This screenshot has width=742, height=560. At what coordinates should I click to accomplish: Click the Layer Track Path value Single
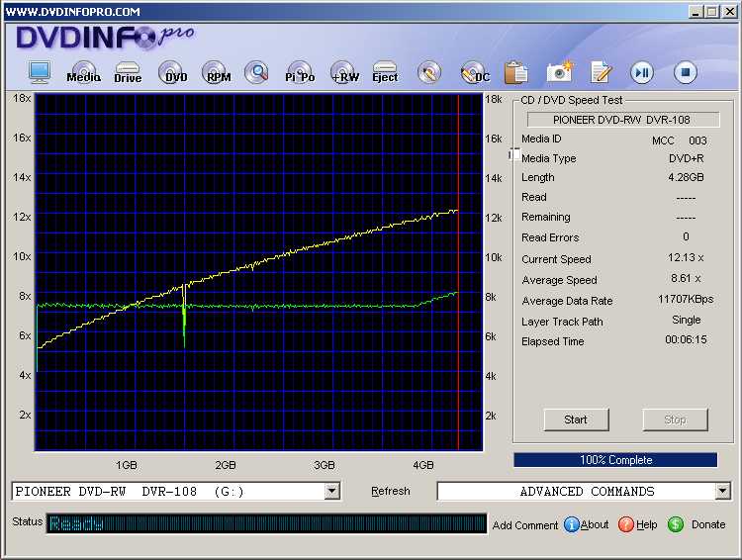pos(687,320)
